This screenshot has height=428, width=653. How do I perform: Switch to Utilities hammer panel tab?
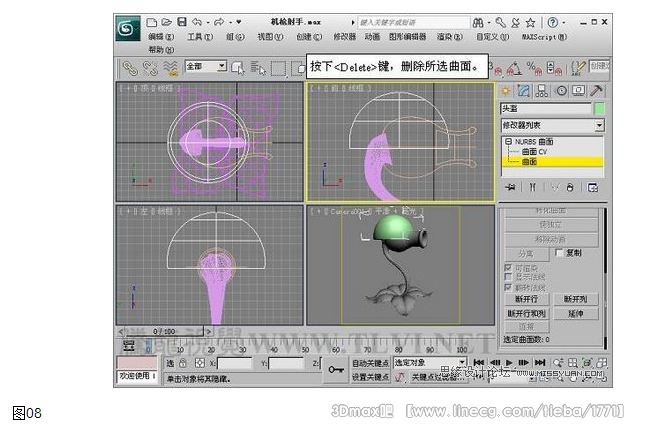[597, 91]
